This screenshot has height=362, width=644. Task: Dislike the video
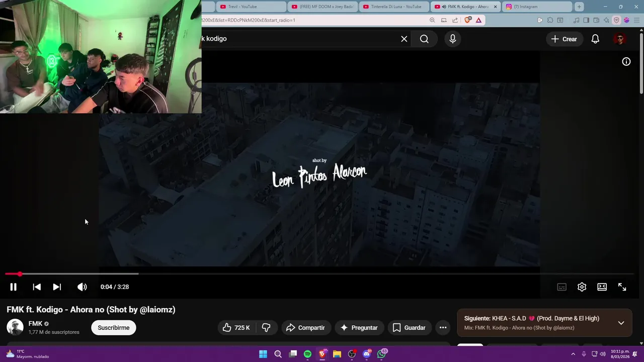tap(266, 328)
